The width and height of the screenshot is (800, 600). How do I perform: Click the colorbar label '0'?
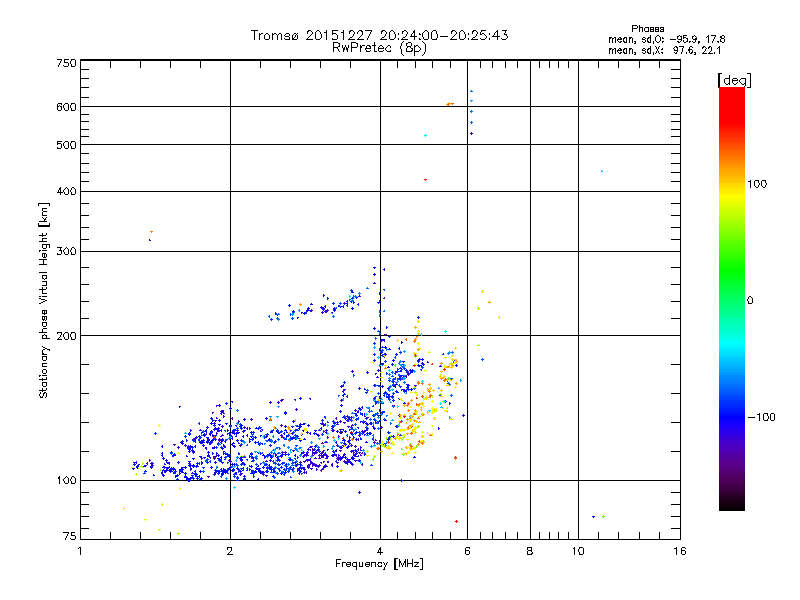[x=750, y=301]
